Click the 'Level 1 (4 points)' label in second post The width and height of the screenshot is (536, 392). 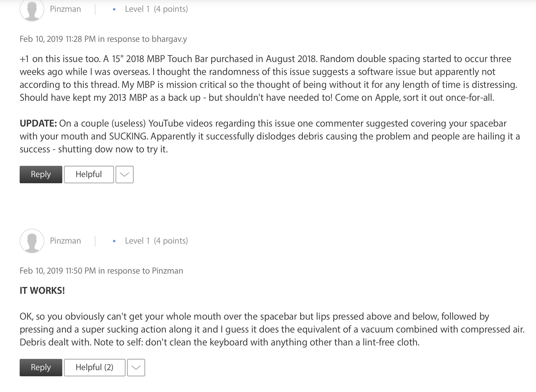pos(156,241)
